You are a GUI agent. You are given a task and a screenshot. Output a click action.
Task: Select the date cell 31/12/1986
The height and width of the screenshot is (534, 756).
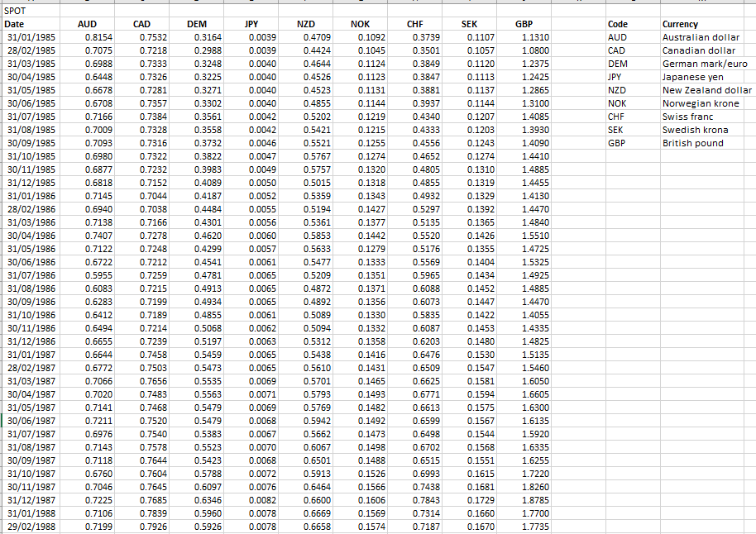click(x=31, y=341)
